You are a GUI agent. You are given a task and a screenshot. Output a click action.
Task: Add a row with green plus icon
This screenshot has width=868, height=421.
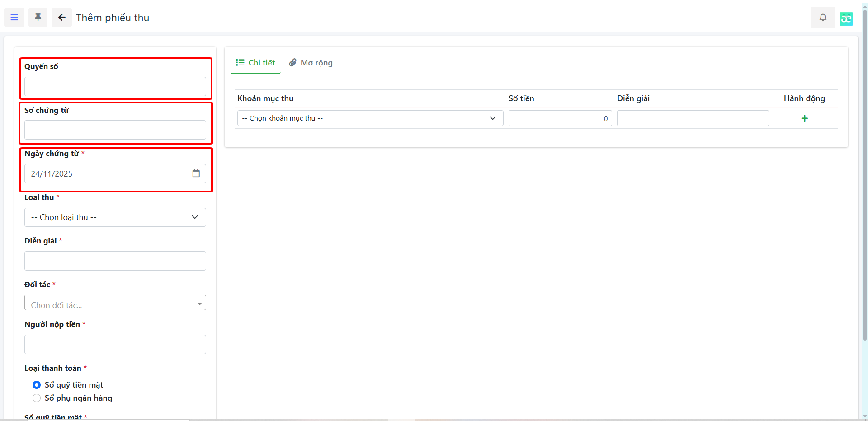coord(804,118)
